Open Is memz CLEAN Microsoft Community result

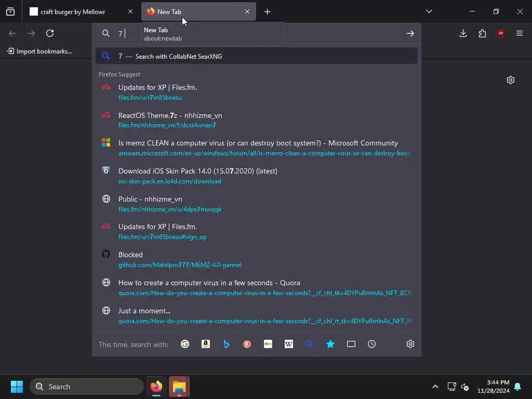(257, 148)
